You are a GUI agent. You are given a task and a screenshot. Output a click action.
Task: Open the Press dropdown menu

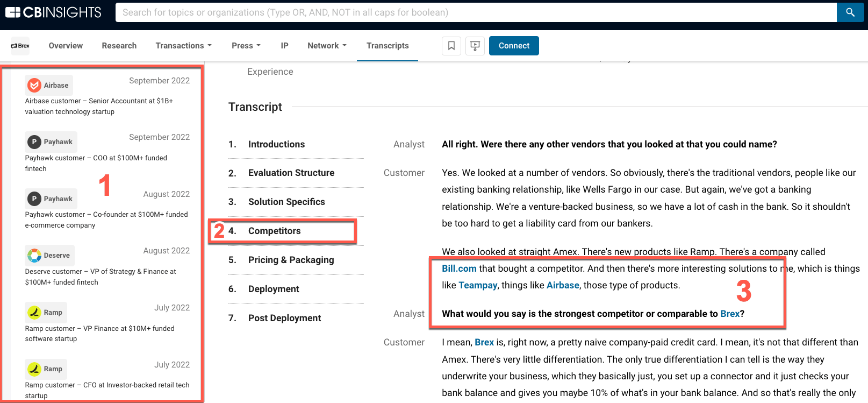tap(246, 46)
